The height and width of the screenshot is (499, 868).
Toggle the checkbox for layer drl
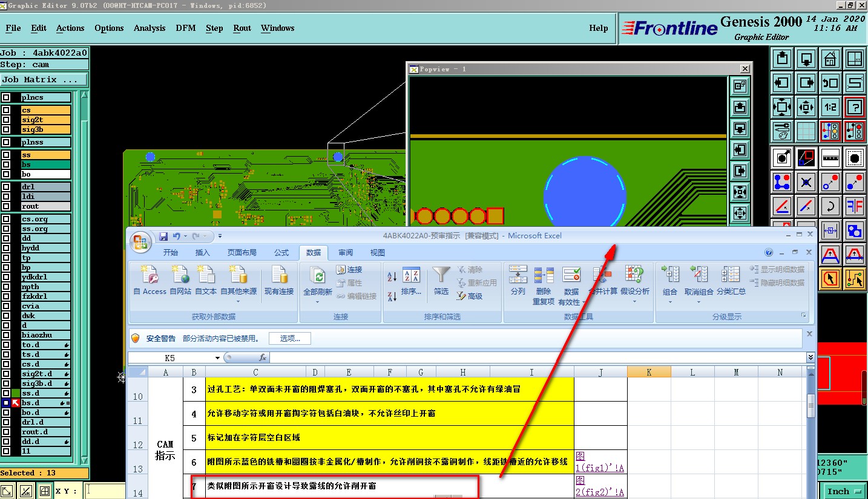click(6, 187)
